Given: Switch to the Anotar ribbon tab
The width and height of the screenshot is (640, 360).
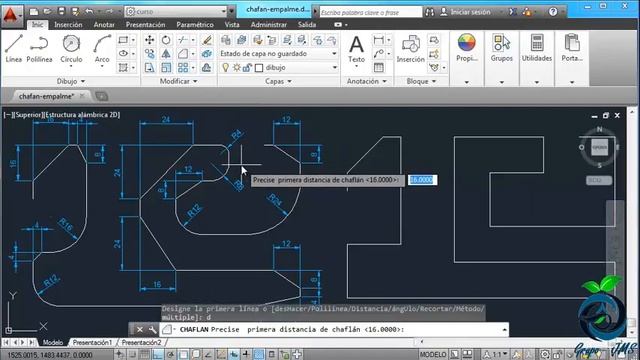Looking at the screenshot, I should coord(104,24).
